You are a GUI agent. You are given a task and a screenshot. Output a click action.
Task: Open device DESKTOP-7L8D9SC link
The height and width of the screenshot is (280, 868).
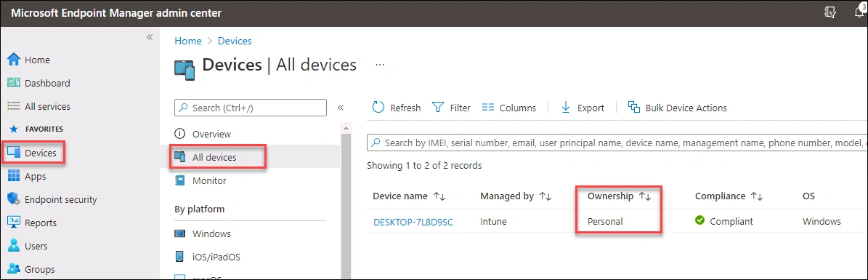click(x=413, y=222)
